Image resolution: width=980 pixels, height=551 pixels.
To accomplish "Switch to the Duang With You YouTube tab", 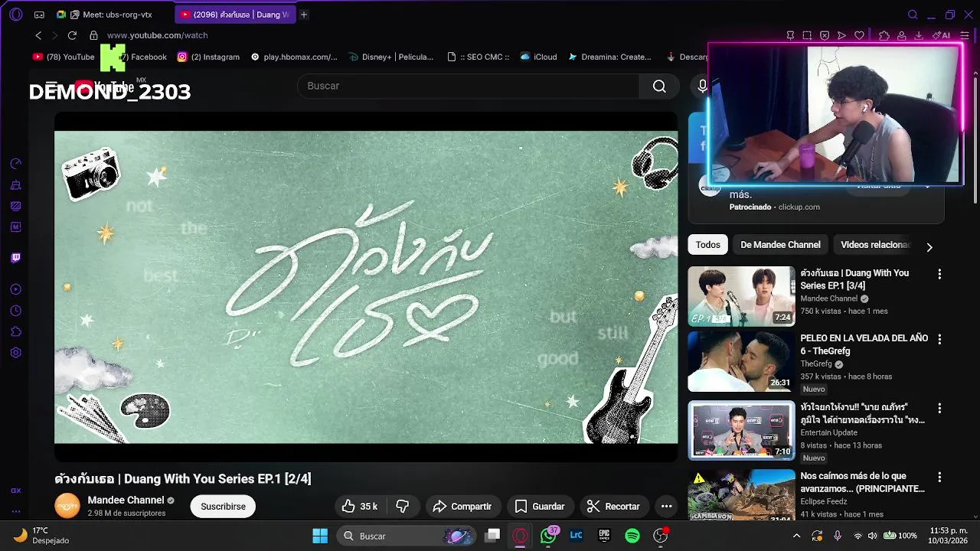I will (x=235, y=15).
